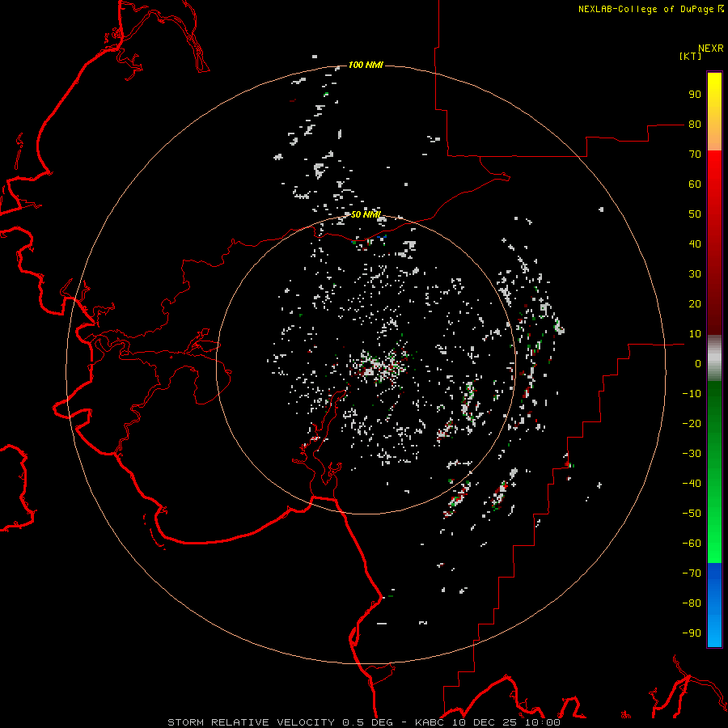The height and width of the screenshot is (728, 728).
Task: Select the 50 NMI range ring label
Action: (366, 214)
